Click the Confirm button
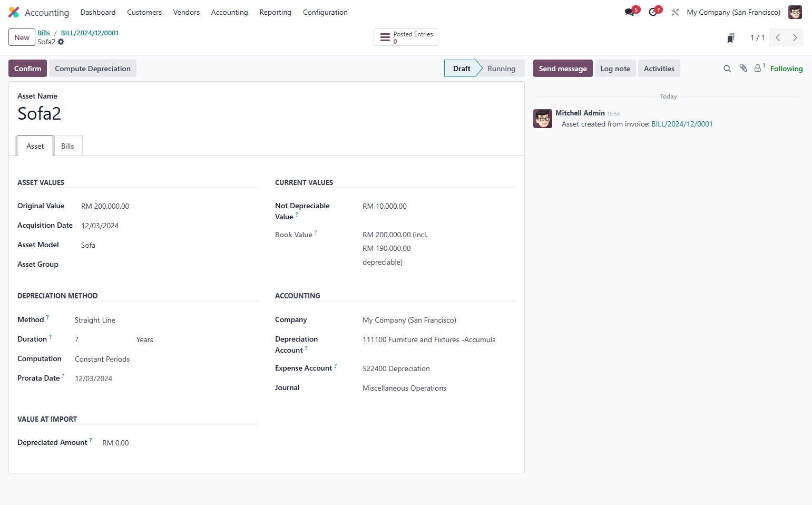The height and width of the screenshot is (505, 812). tap(27, 69)
